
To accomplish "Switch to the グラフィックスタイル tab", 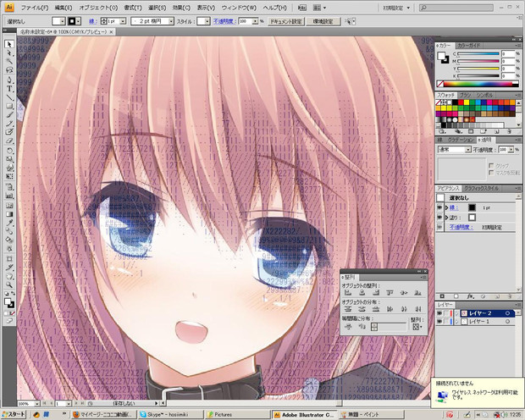I will click(481, 189).
